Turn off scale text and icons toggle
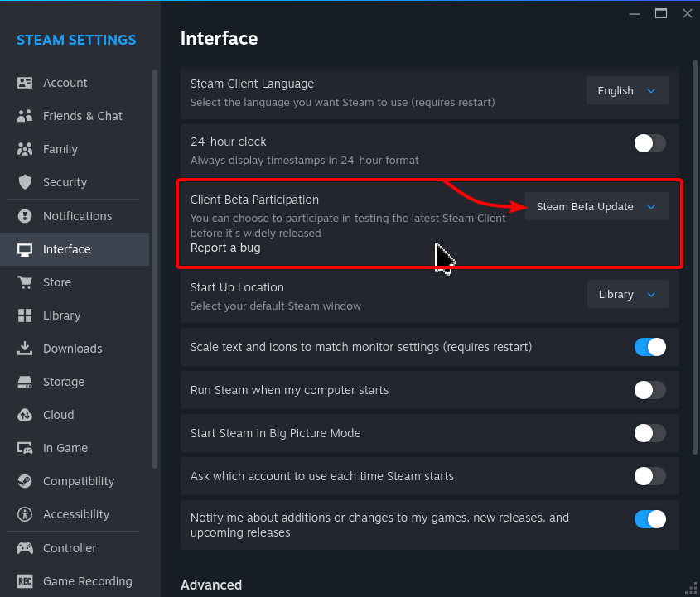The width and height of the screenshot is (700, 597). (650, 347)
